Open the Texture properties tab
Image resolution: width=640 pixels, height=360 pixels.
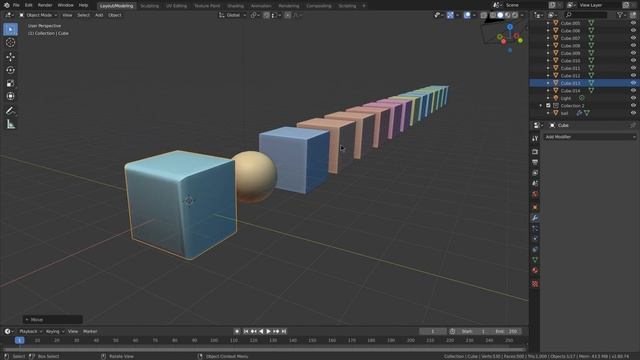coord(535,284)
